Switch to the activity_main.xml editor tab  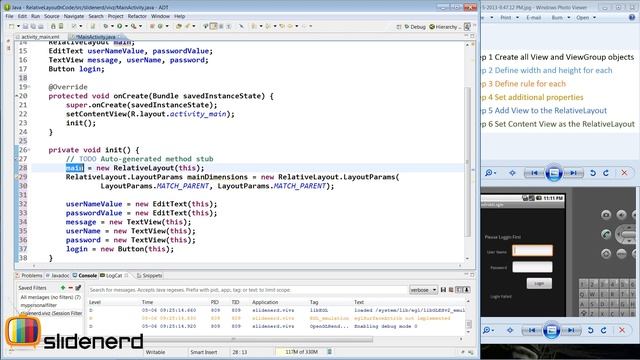tap(40, 37)
